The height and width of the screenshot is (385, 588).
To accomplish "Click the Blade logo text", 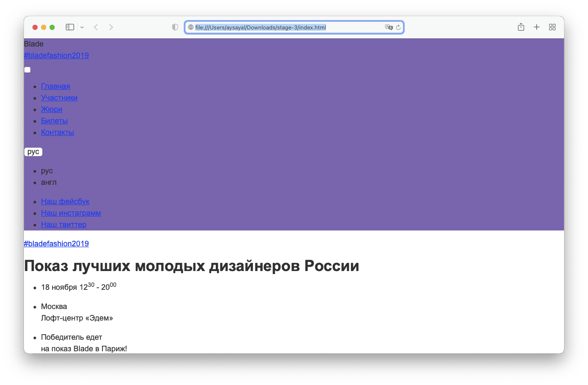I will pyautogui.click(x=34, y=44).
